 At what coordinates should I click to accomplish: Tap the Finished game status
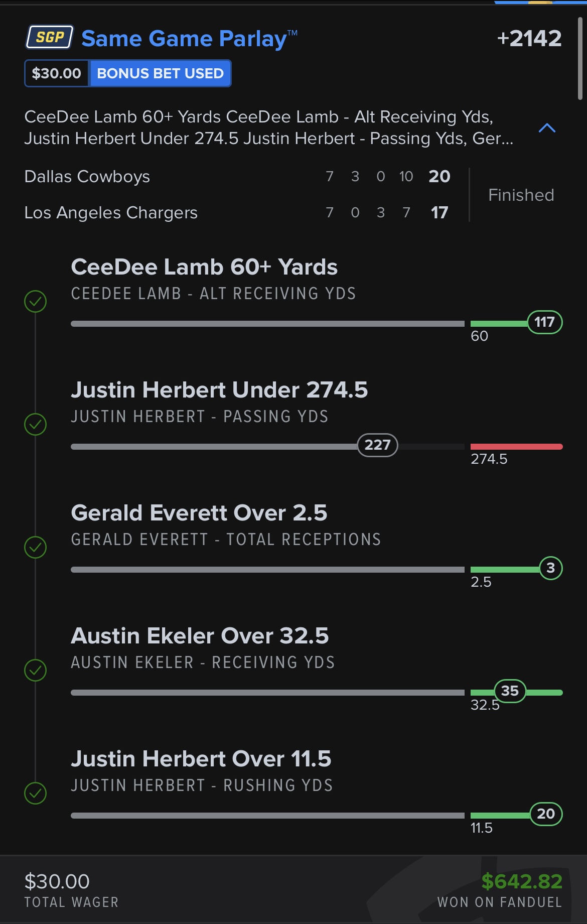point(521,195)
